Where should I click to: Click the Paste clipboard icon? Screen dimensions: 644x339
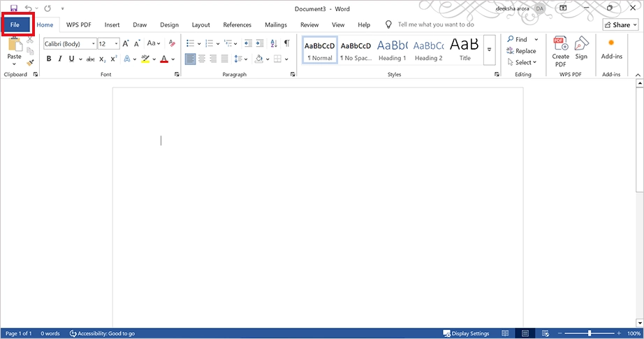[x=15, y=44]
